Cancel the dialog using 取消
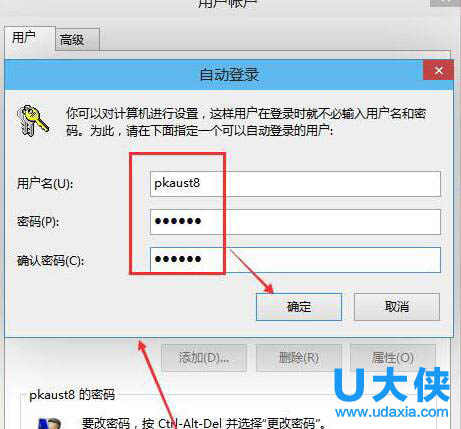 (397, 307)
